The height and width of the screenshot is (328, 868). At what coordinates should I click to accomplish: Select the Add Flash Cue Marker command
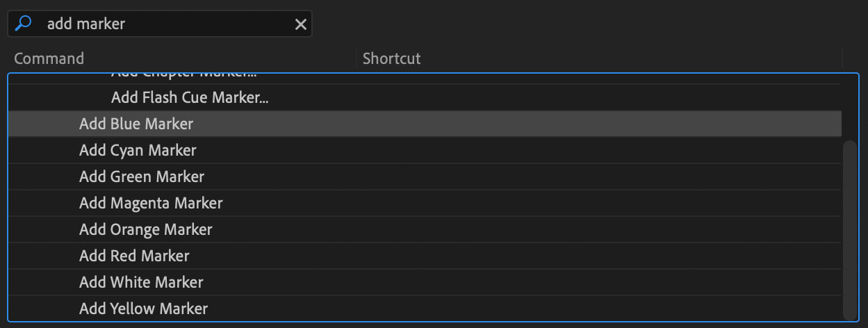tap(190, 98)
